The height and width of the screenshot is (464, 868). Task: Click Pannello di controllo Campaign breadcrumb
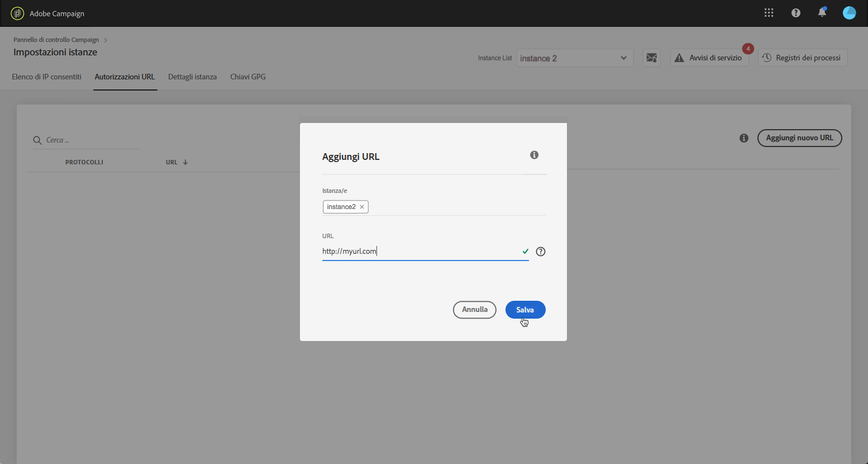[x=56, y=40]
